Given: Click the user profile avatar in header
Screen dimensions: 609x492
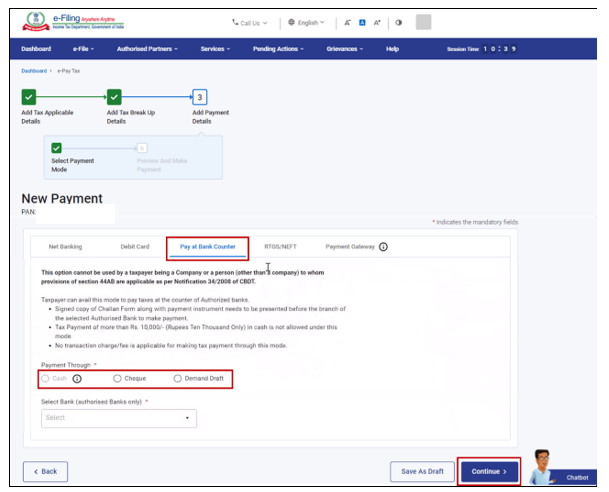Looking at the screenshot, I should coord(423,22).
